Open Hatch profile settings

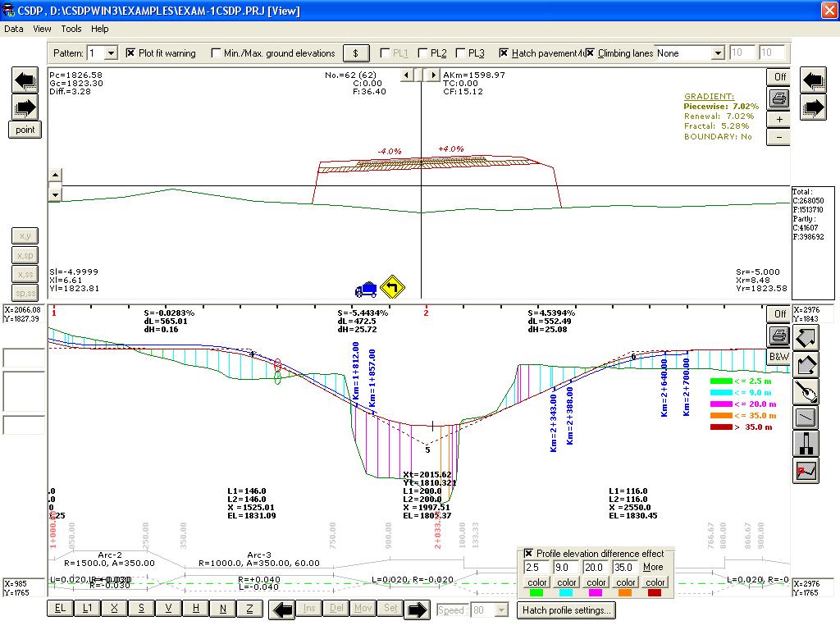566,609
